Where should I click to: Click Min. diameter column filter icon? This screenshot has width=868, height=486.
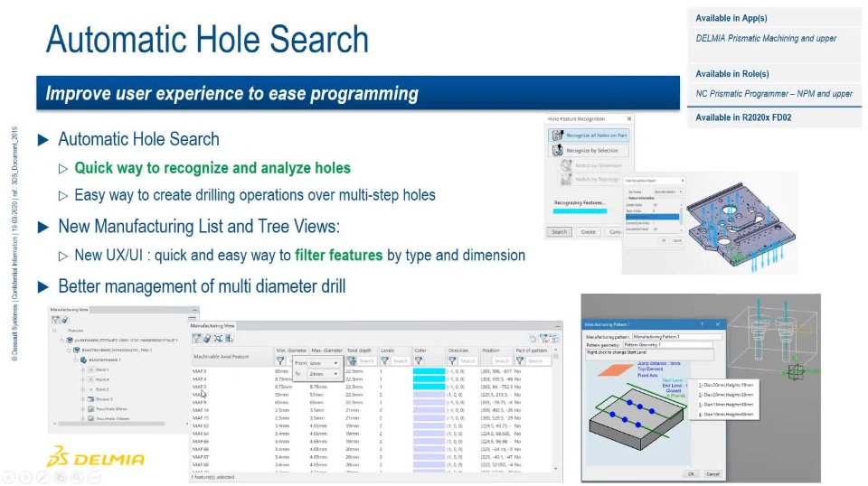pos(280,360)
